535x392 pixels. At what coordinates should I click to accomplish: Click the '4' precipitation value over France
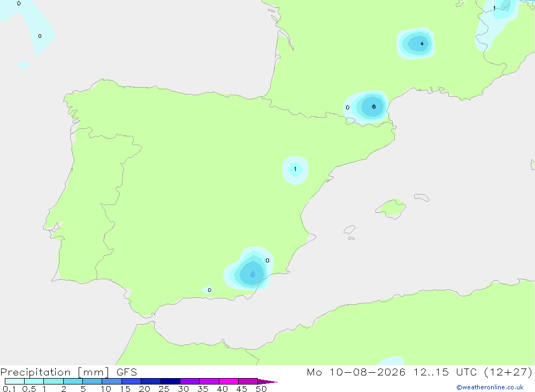coord(422,44)
